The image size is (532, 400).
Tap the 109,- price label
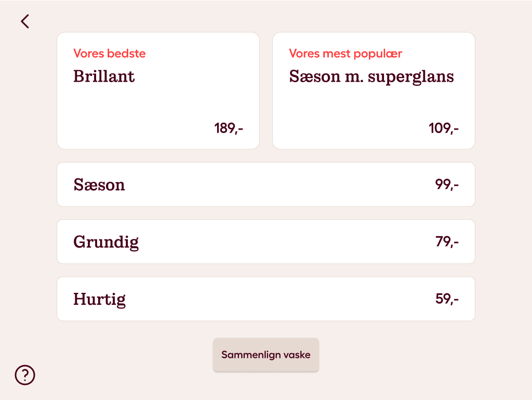[444, 128]
